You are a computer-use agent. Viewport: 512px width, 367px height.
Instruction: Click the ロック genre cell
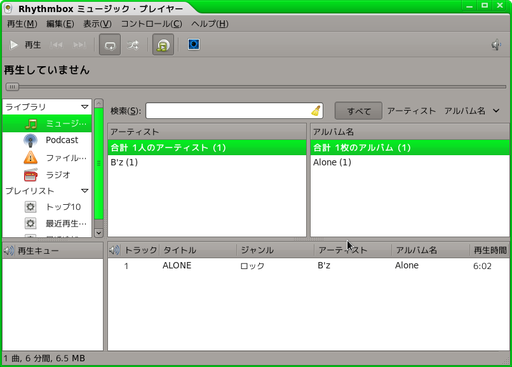click(252, 266)
